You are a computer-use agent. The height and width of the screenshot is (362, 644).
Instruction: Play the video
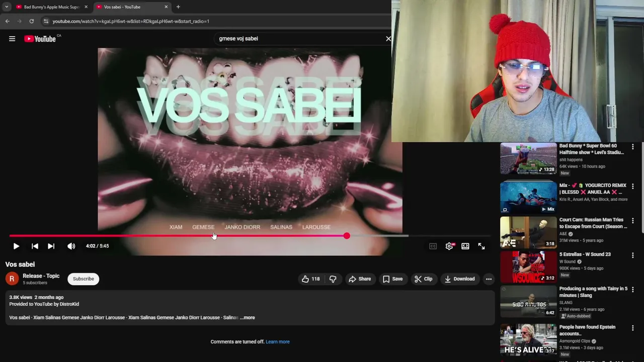pos(16,246)
